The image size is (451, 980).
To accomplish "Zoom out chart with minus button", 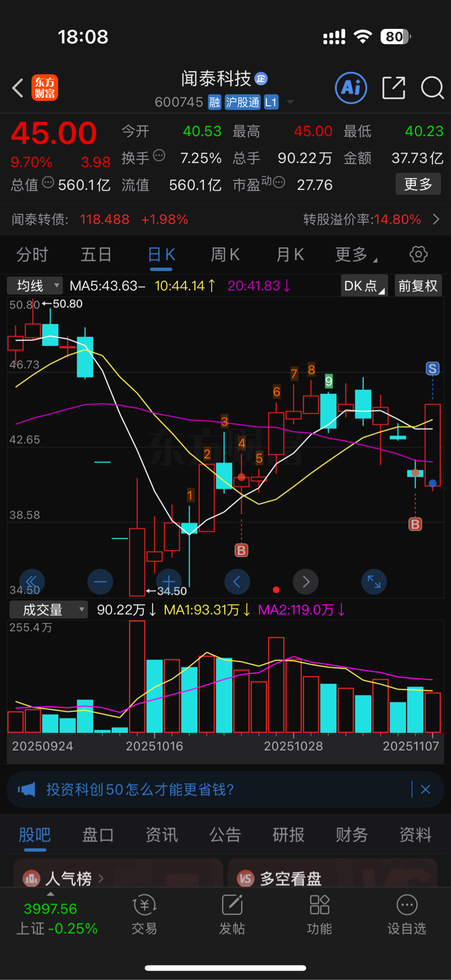I will click(x=100, y=582).
